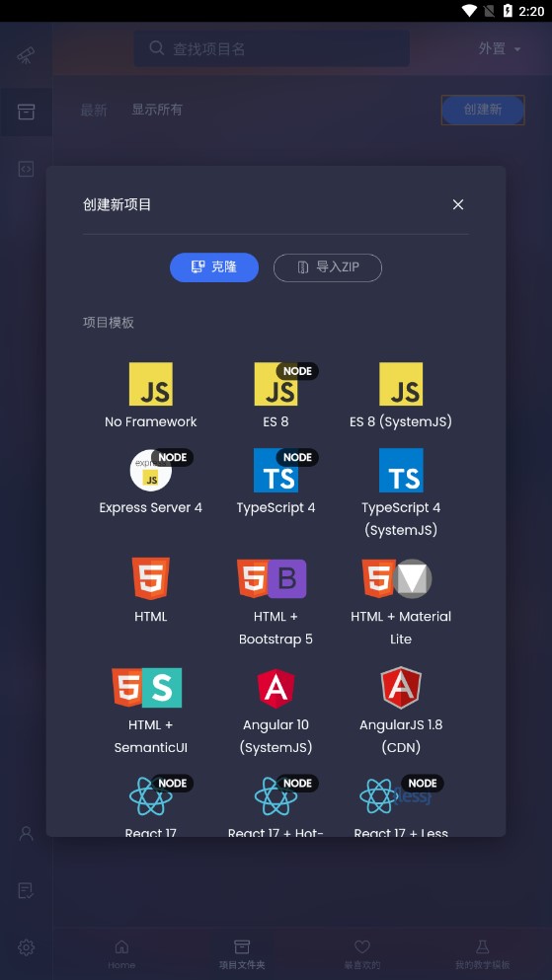Screen dimensions: 552x980
Task: Click the 'HTML + Material Lite' label
Action: click(x=401, y=628)
